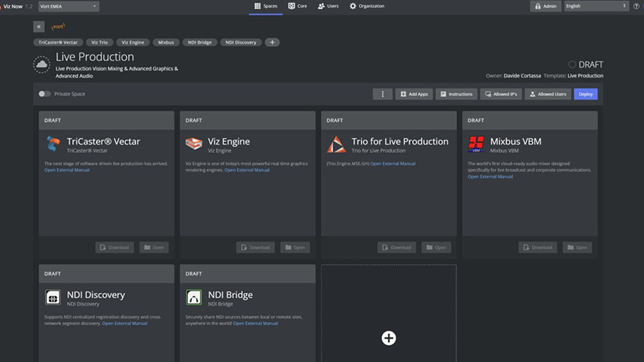644x362 pixels.
Task: Open the Organization tab
Action: click(x=367, y=6)
